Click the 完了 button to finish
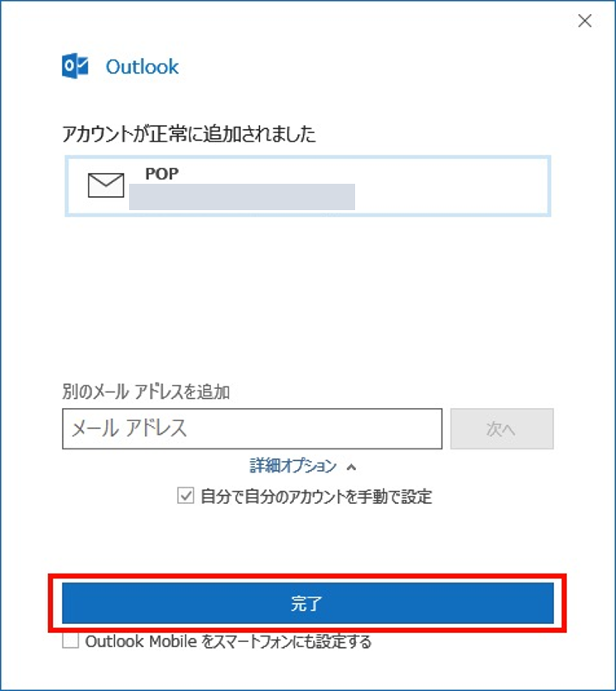 308,603
